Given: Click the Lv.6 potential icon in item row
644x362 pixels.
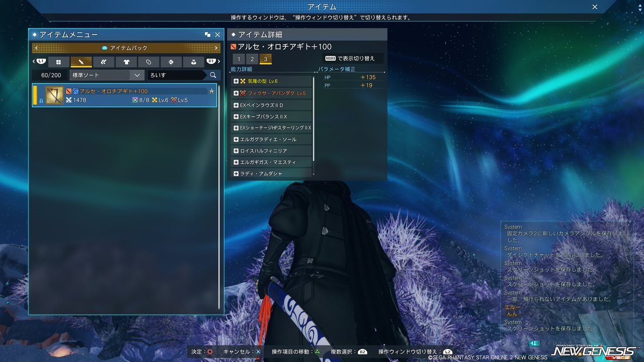Looking at the screenshot, I should point(155,100).
